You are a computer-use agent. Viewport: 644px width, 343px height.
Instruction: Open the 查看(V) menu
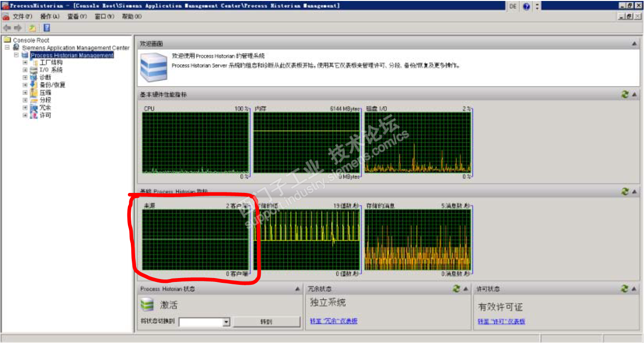pos(77,16)
